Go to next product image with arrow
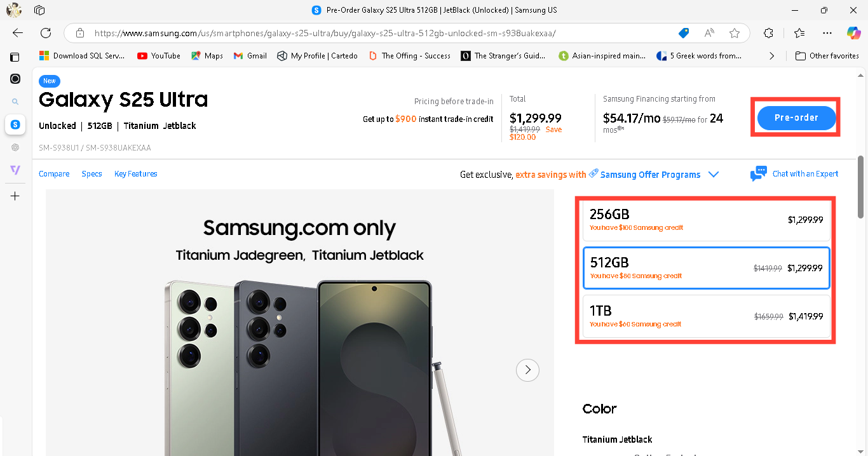 (x=527, y=370)
